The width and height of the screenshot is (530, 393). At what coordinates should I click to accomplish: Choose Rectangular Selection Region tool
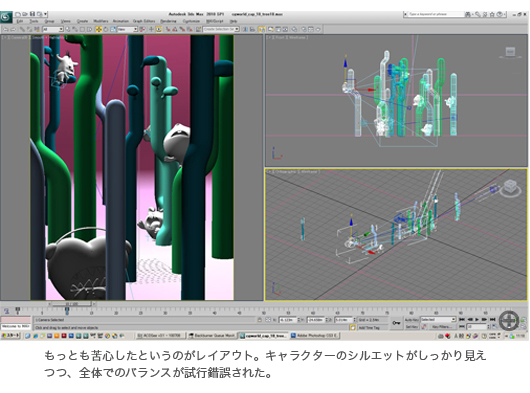click(82, 29)
